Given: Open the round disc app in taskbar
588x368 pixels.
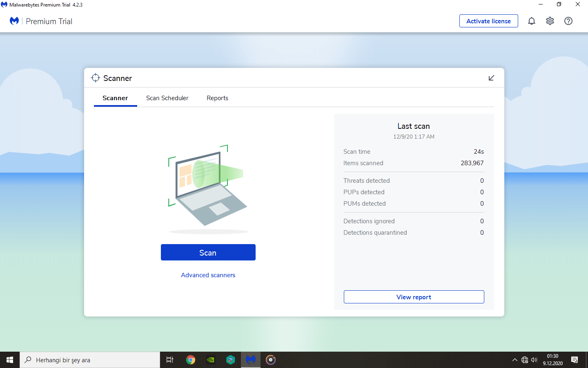Looking at the screenshot, I should [x=270, y=360].
